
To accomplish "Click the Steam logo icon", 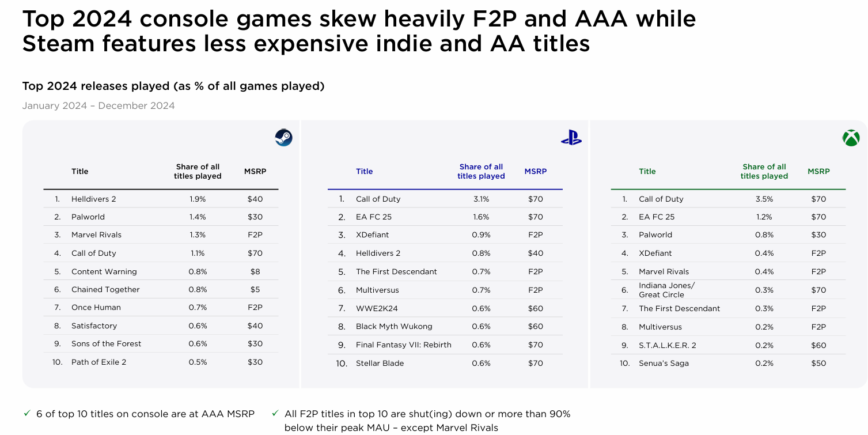I will [x=283, y=138].
